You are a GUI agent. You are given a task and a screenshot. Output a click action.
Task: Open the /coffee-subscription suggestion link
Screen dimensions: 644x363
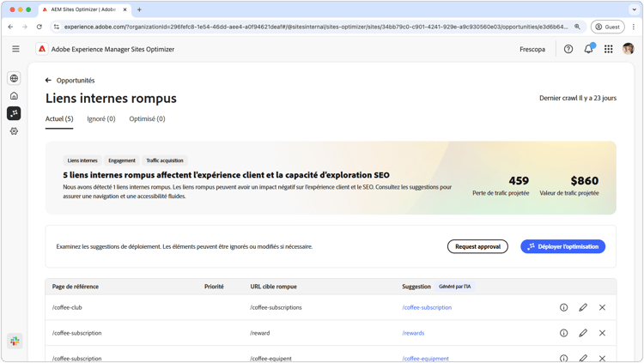click(x=427, y=307)
